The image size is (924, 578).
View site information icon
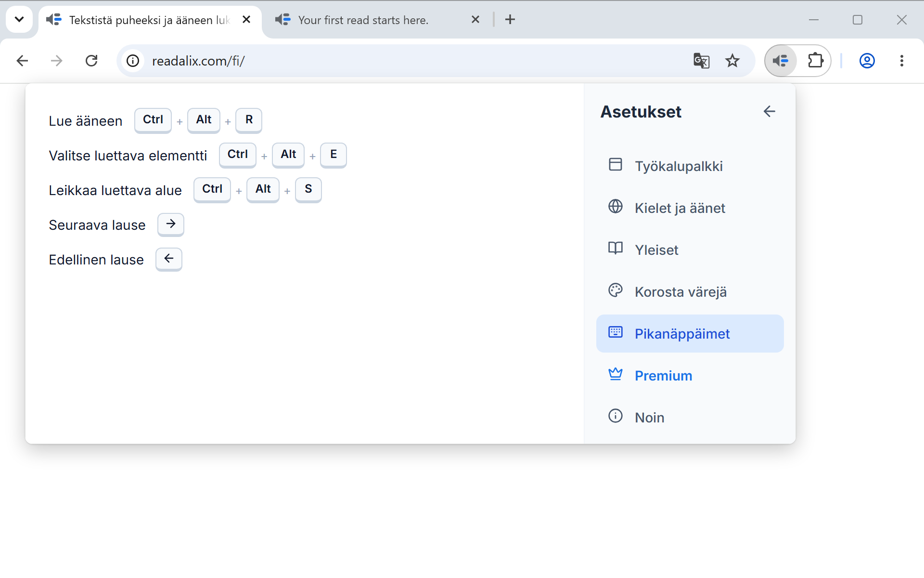(133, 61)
